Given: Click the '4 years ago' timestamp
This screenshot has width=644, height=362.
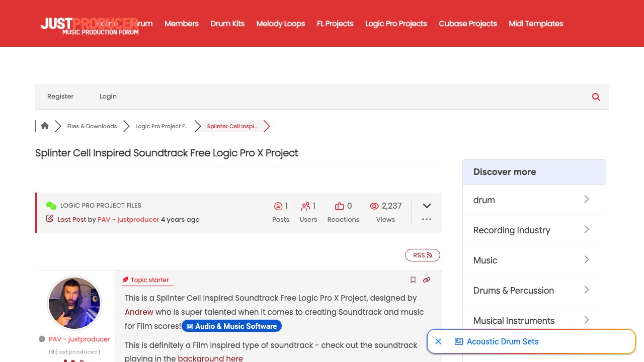Looking at the screenshot, I should 180,220.
